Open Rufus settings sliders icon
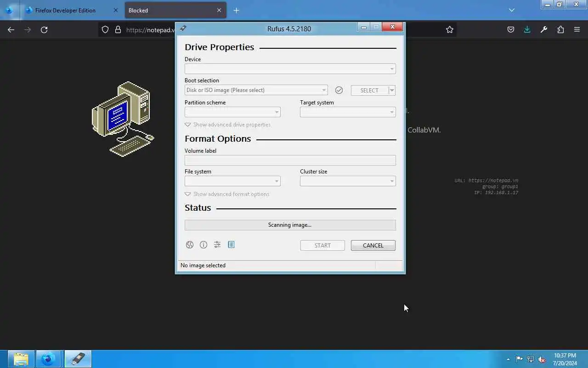588x368 pixels. pyautogui.click(x=217, y=245)
